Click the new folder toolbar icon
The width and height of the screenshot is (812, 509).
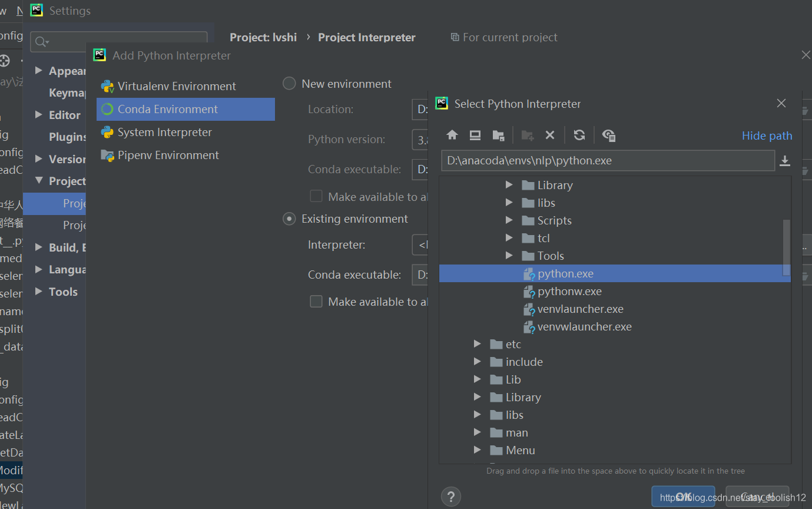pos(528,135)
